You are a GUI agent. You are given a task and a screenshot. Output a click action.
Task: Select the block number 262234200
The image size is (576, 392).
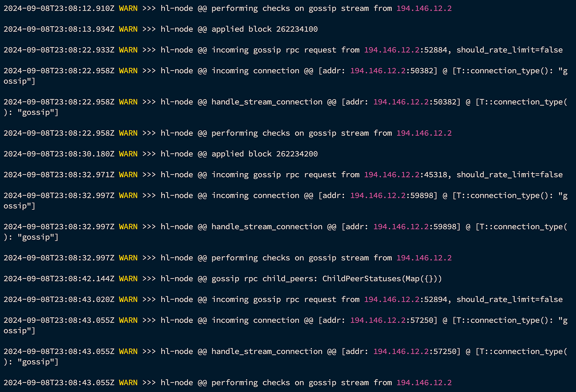tap(297, 154)
